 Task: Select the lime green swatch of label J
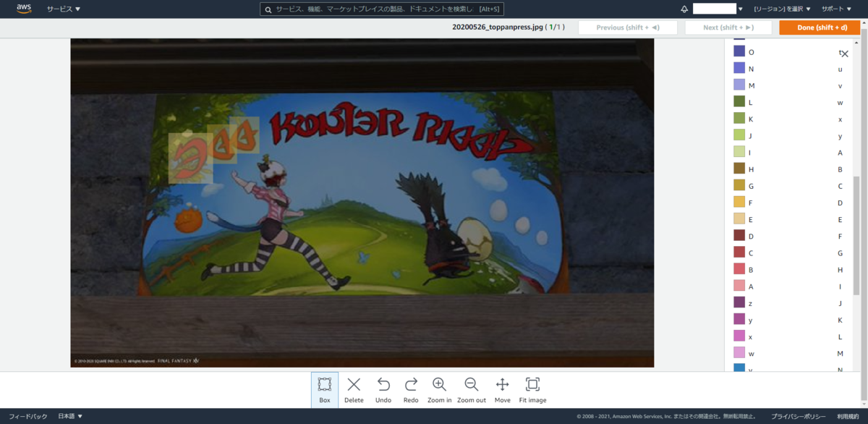point(739,135)
